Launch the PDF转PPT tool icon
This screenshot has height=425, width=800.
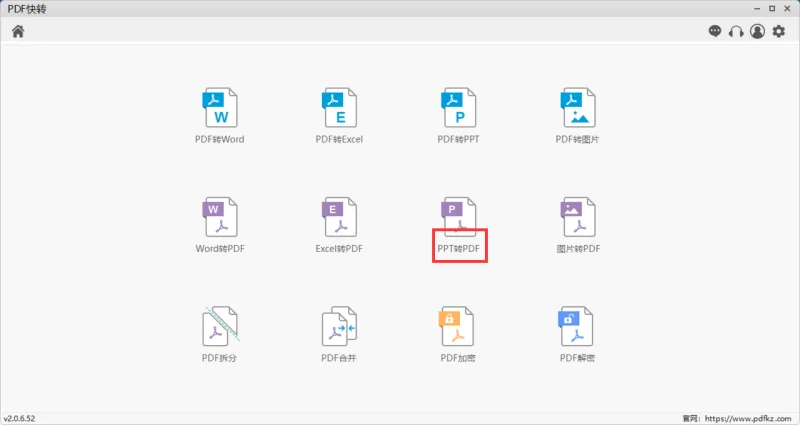click(458, 108)
